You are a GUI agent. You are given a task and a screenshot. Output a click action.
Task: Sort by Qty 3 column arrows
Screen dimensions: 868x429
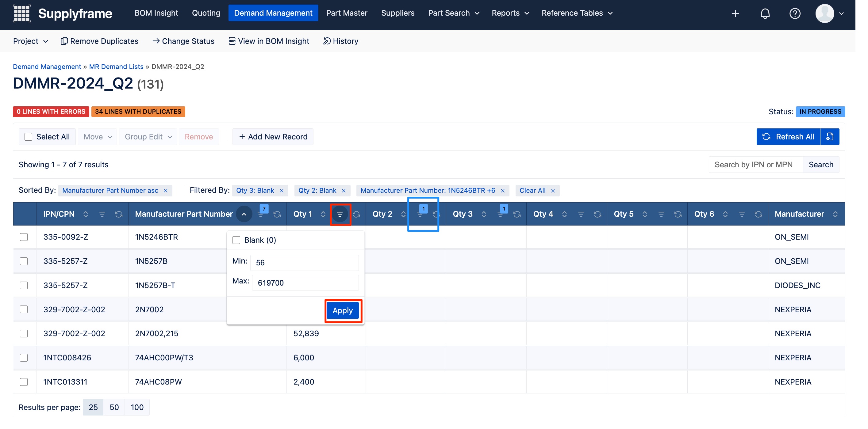click(484, 214)
